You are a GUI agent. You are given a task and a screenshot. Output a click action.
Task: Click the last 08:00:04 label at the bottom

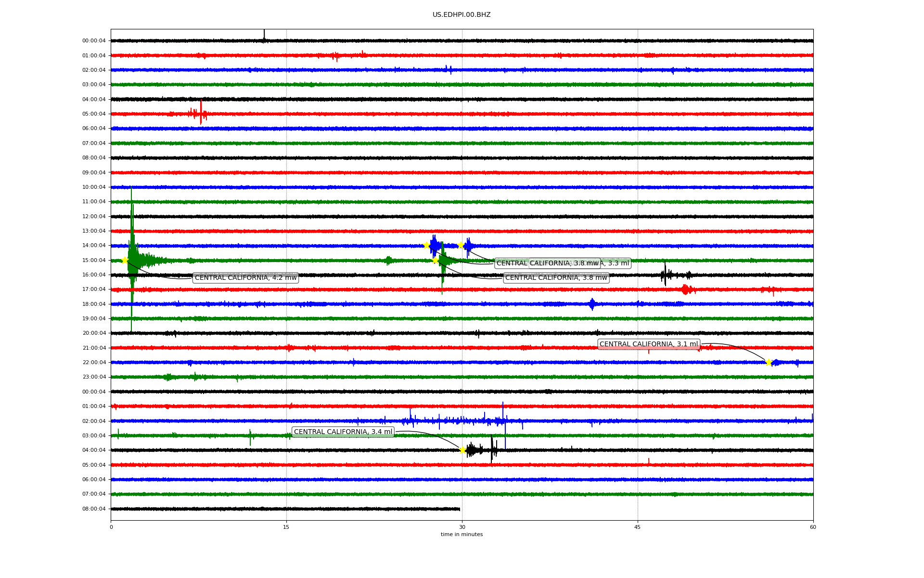(94, 509)
